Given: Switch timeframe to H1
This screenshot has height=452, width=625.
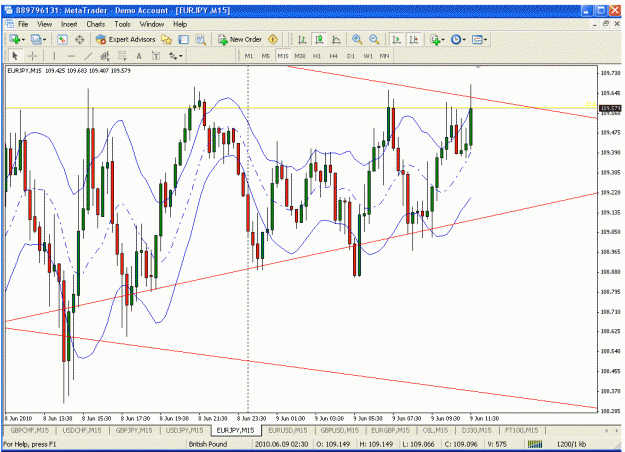Looking at the screenshot, I should tap(317, 56).
